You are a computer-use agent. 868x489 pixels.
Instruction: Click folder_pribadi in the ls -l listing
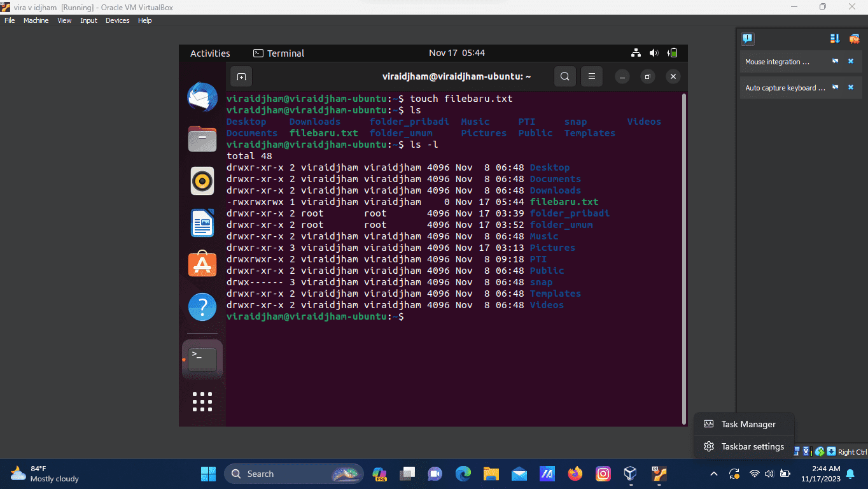click(x=570, y=213)
